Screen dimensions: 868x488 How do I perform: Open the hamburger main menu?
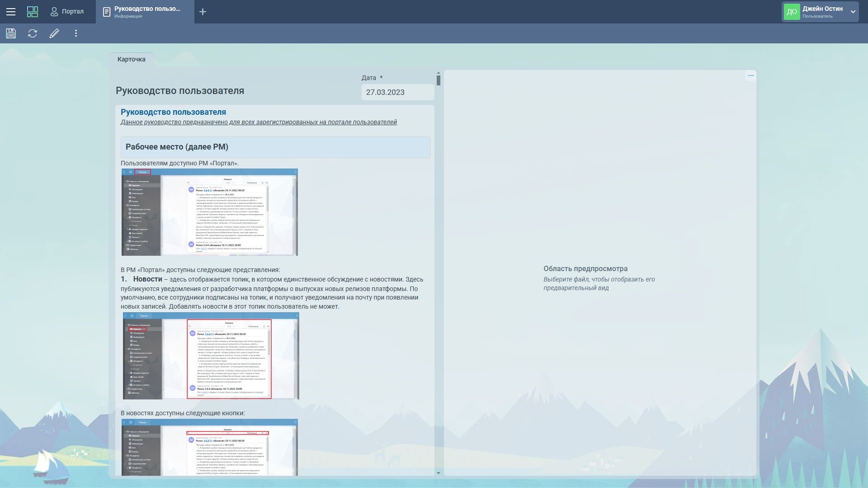click(x=11, y=12)
